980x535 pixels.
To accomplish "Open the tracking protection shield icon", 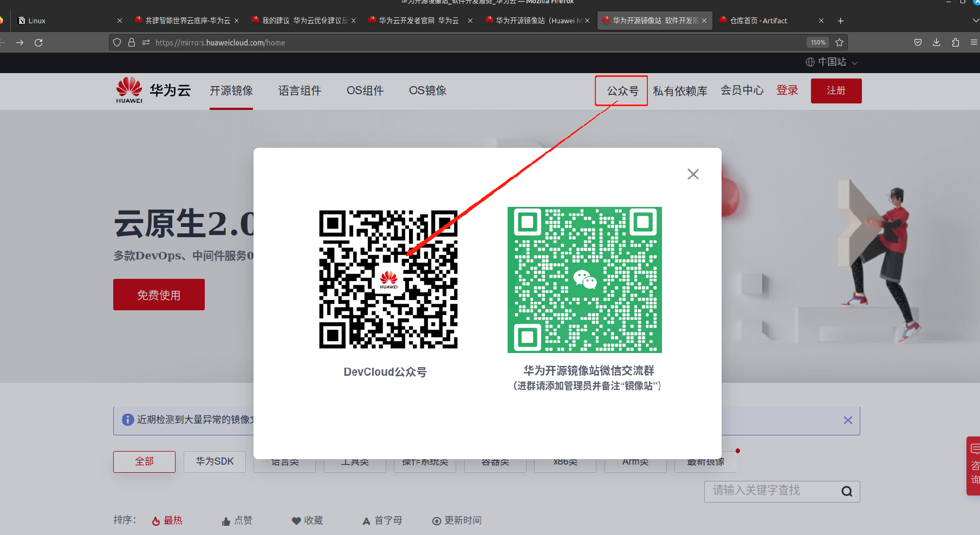I will pos(117,42).
